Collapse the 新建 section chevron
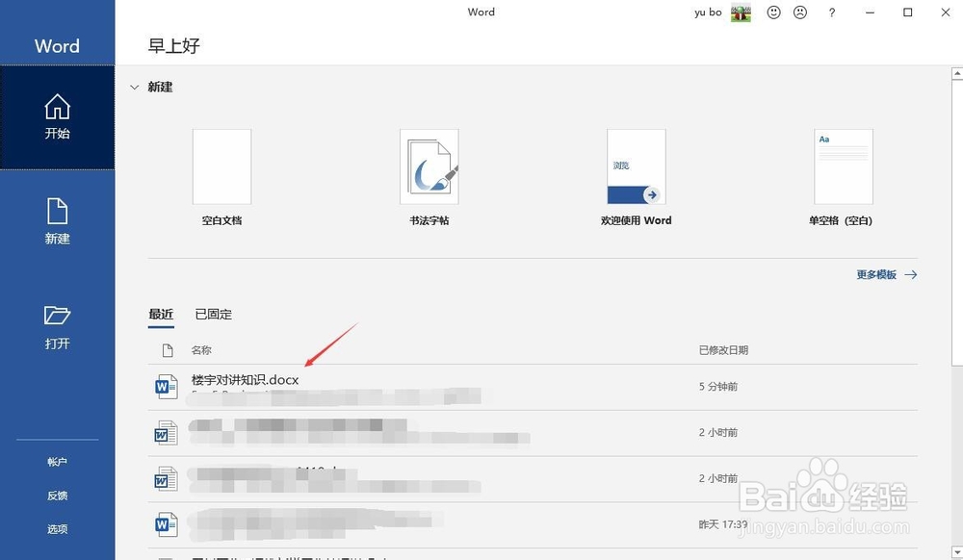Screen dimensions: 963x560 click(135, 87)
